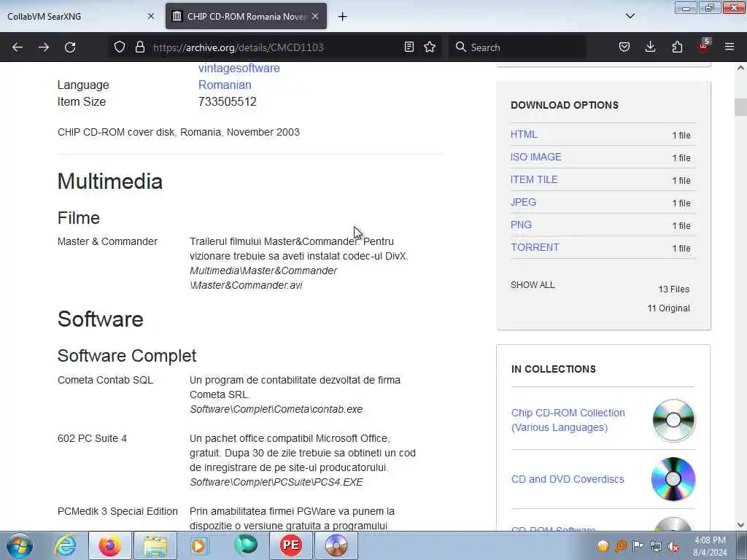Click the Software\Complet\PCSuite\PCS4.EXE path text
The height and width of the screenshot is (560, 747).
coord(276,482)
